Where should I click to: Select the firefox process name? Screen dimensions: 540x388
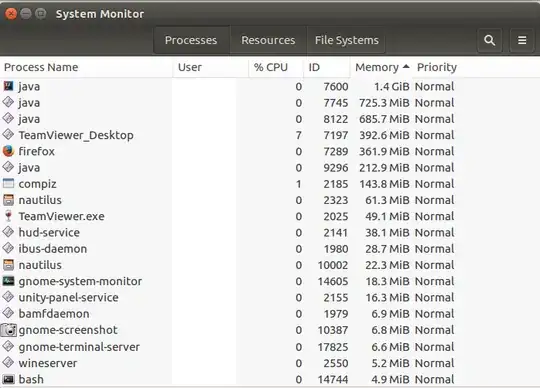point(37,151)
